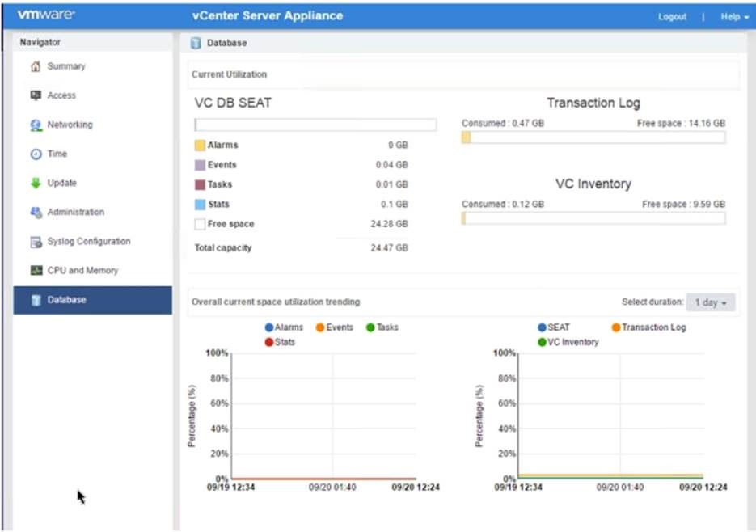Toggle the Events legend series
The image size is (756, 532).
(x=334, y=327)
